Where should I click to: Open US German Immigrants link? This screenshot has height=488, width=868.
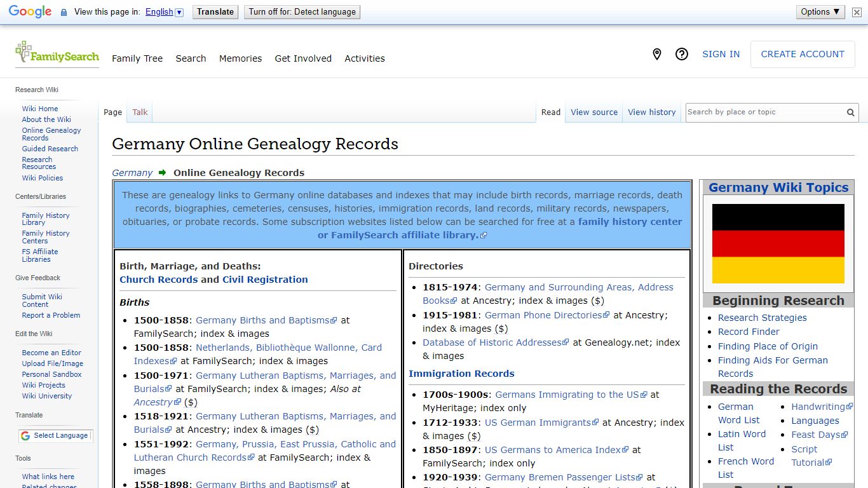tap(542, 423)
